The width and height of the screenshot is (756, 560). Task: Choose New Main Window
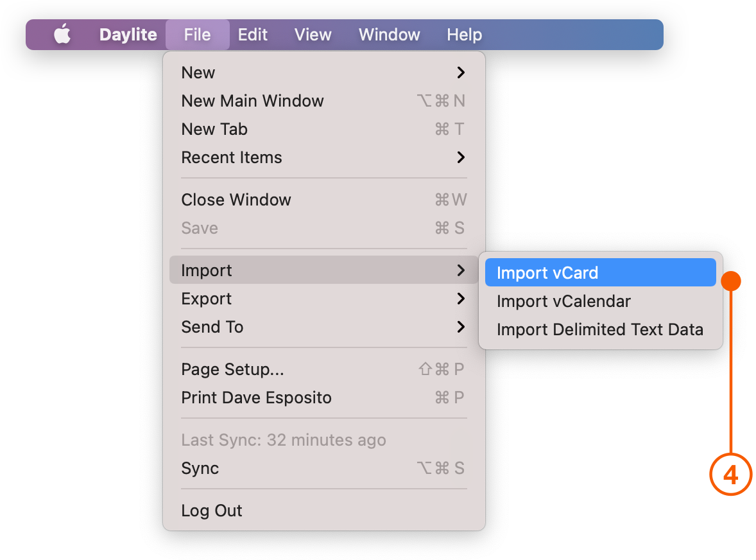point(323,101)
